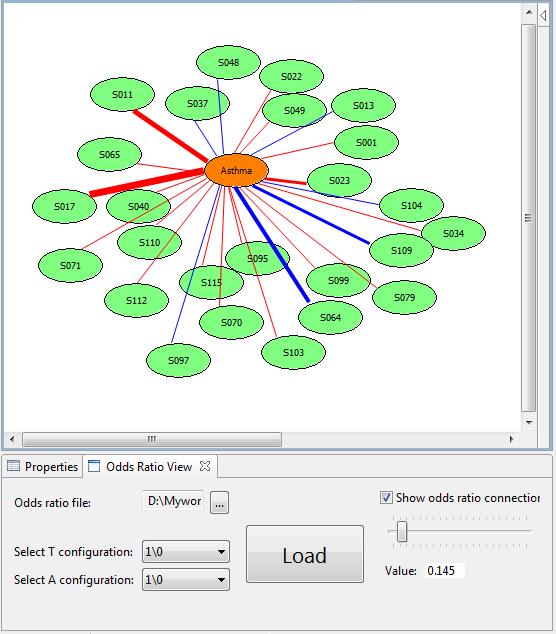Click the orange Asthma center node
556x634 pixels.
237,170
